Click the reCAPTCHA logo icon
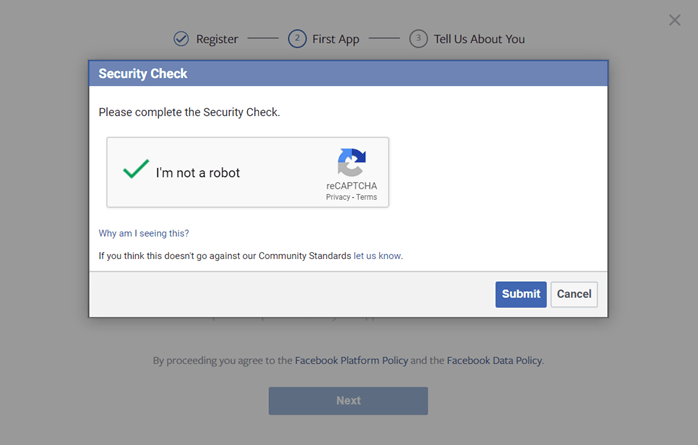 click(351, 163)
